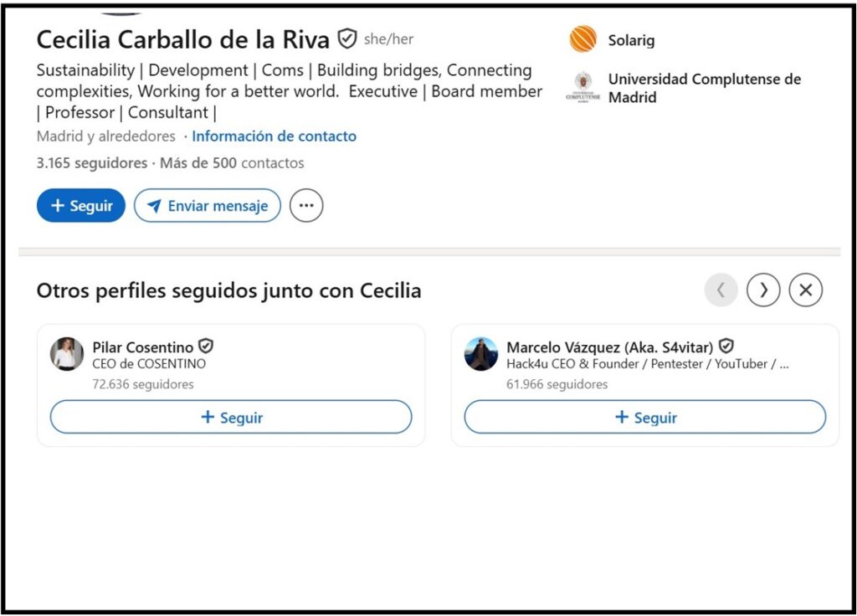Open the Información de contacto link

pos(275,136)
